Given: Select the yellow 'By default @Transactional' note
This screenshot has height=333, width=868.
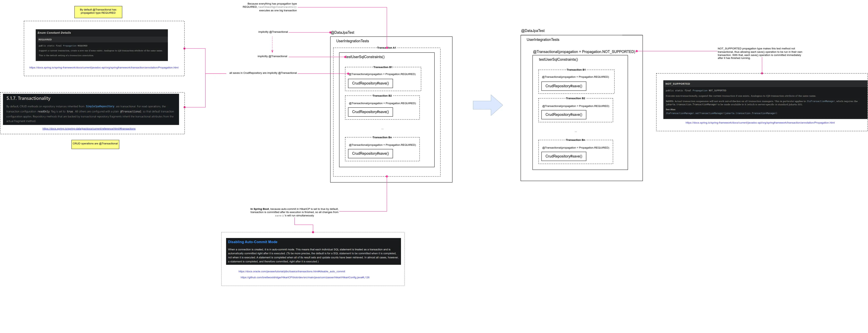Looking at the screenshot, I should point(98,12).
